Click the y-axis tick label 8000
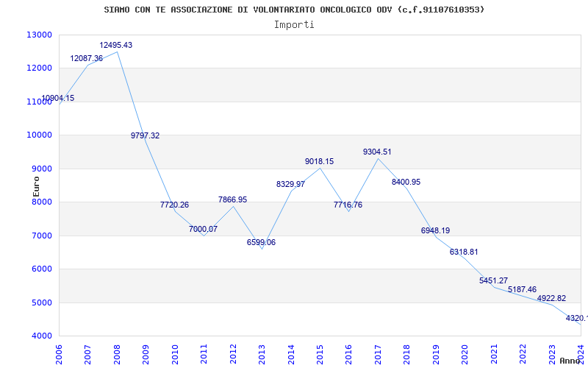Image resolution: width=588 pixels, height=368 pixels. (x=42, y=202)
